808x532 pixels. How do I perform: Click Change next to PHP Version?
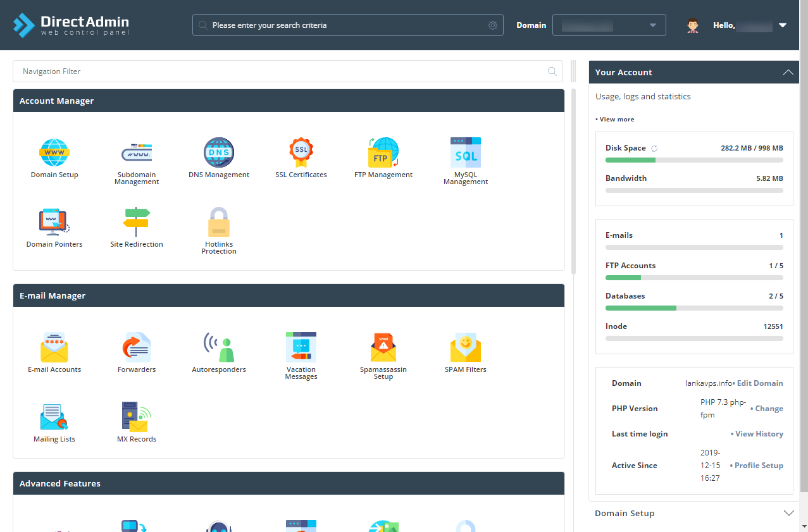point(767,409)
